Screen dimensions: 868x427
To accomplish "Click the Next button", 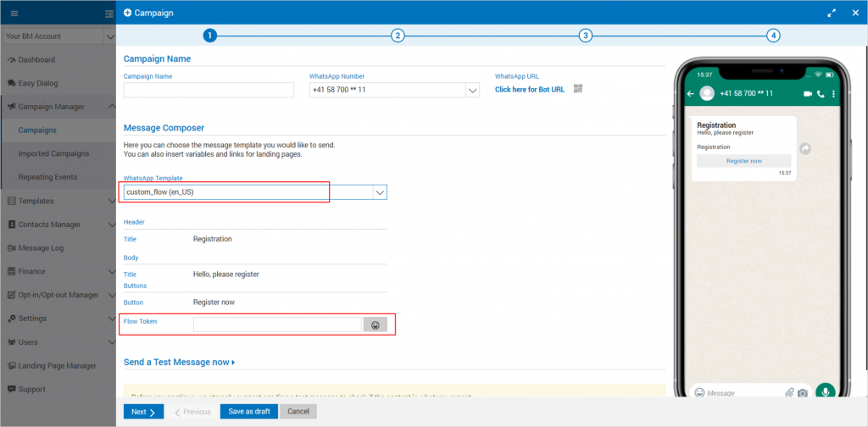I will click(x=142, y=412).
